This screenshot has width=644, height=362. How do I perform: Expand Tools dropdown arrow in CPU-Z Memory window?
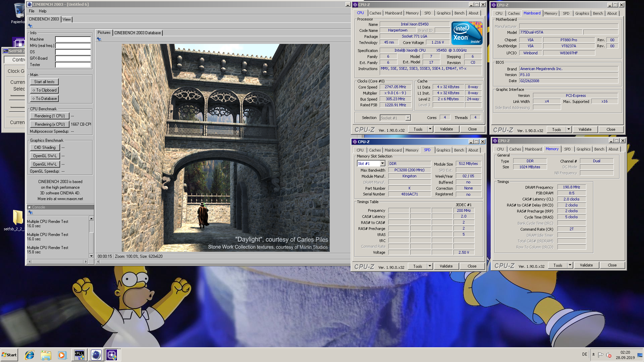pos(570,265)
